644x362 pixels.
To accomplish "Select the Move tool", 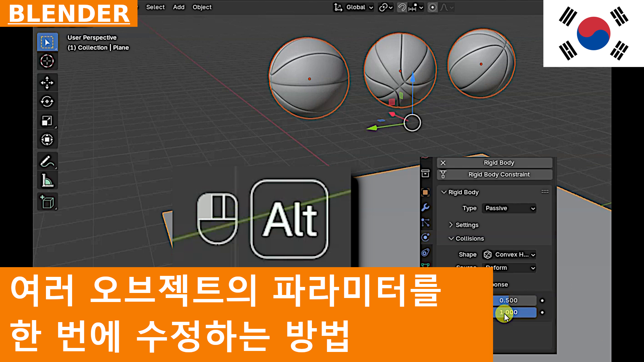I will (47, 82).
